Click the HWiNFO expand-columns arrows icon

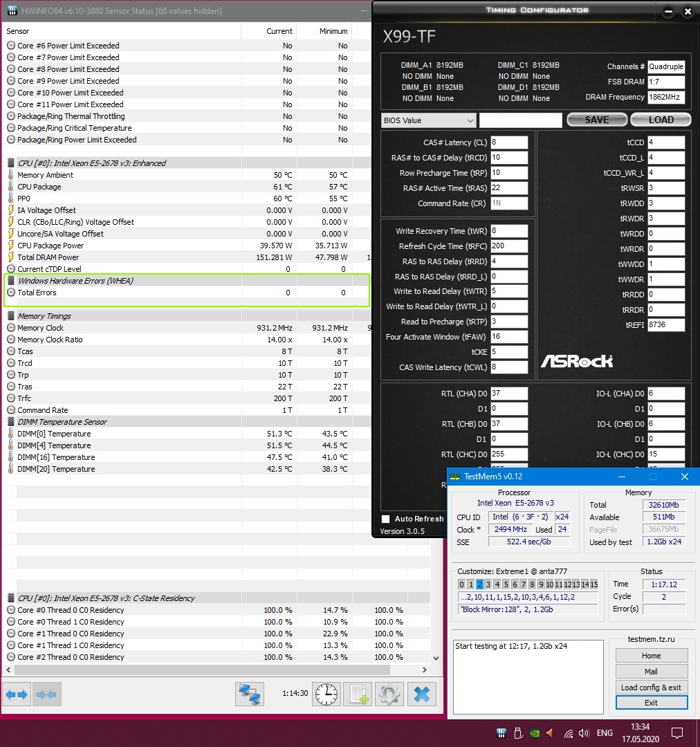(x=17, y=694)
